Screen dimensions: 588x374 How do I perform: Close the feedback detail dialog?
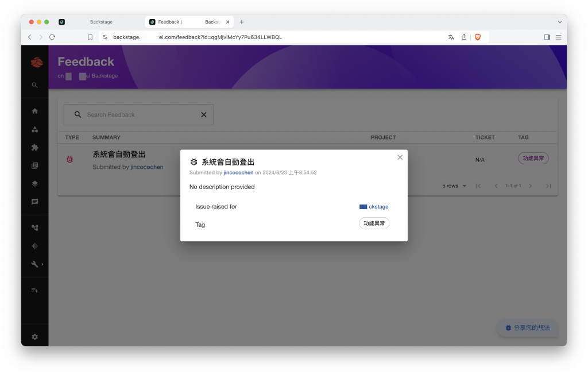click(400, 157)
